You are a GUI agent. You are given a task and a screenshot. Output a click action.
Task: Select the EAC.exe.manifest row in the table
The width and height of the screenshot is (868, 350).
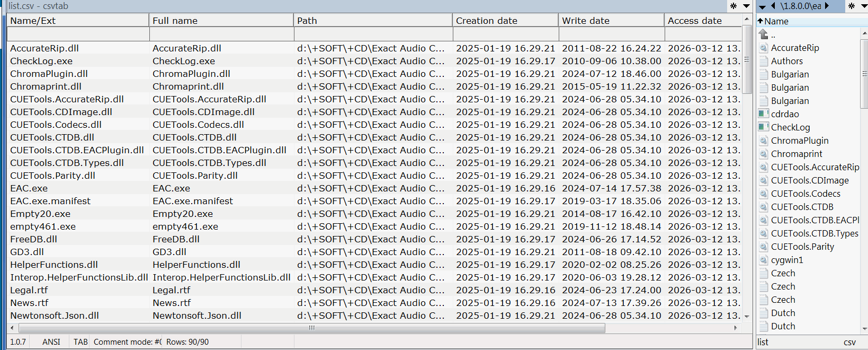click(50, 201)
